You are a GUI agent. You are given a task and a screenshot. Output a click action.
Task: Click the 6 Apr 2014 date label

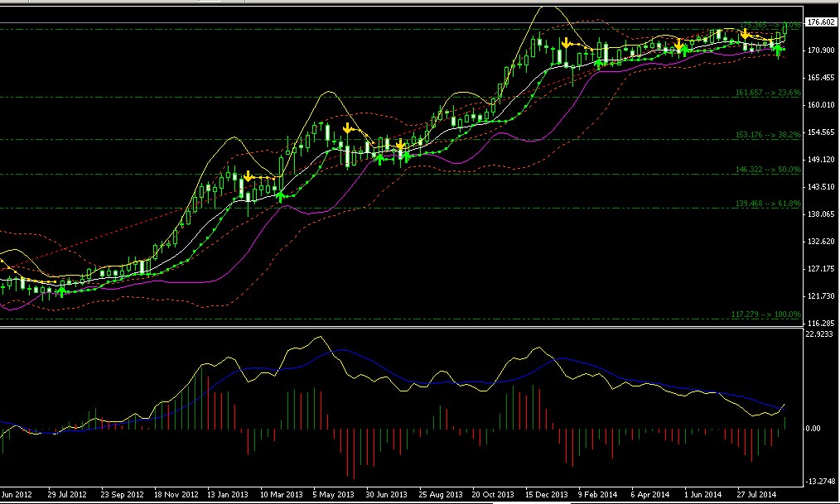(x=649, y=494)
